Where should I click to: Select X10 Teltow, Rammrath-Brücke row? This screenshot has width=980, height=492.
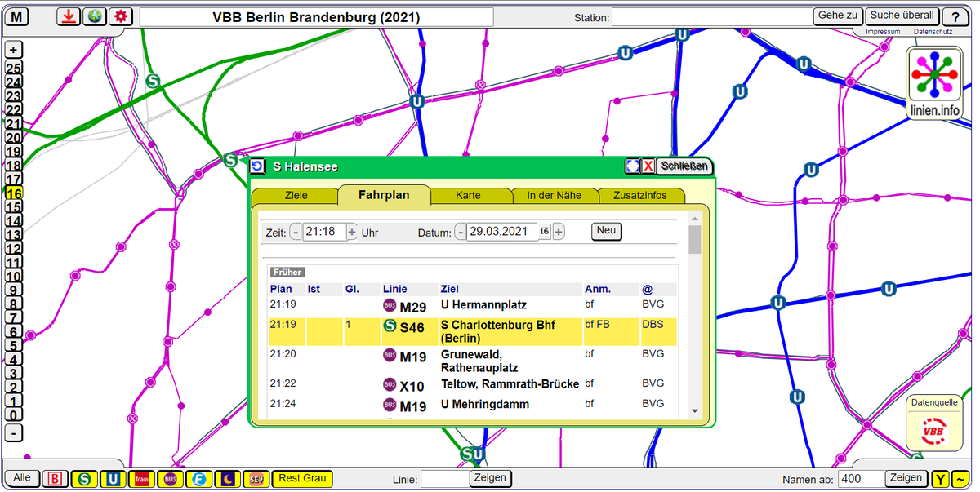click(x=473, y=385)
